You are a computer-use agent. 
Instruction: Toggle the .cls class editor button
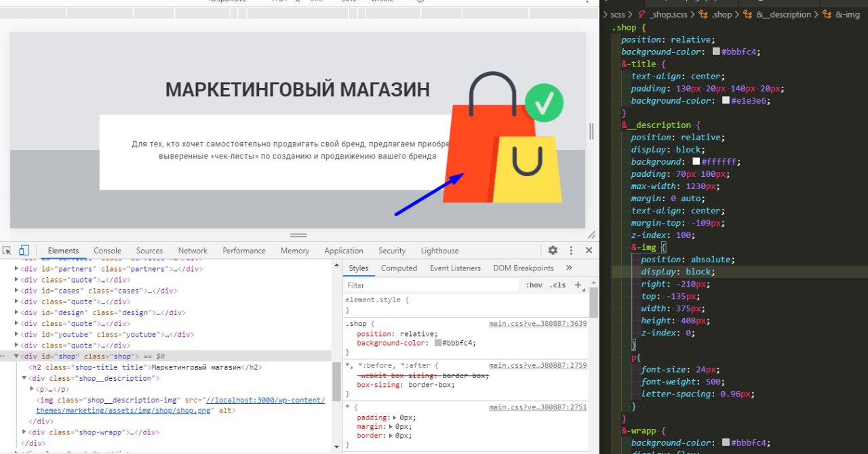coord(557,285)
